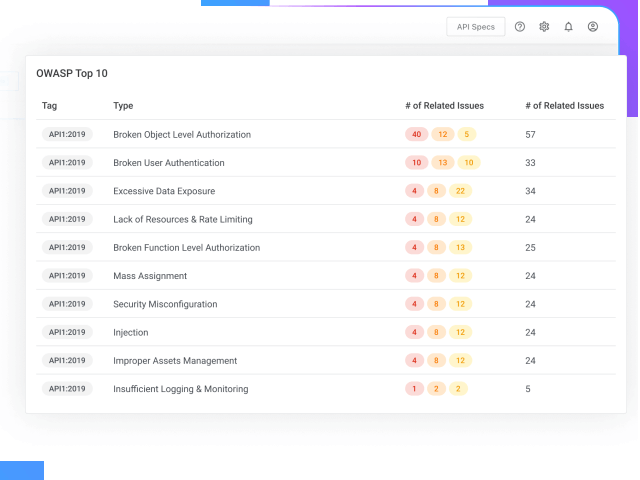This screenshot has height=480, width=640.
Task: Click the Tag column header
Action: (49, 106)
